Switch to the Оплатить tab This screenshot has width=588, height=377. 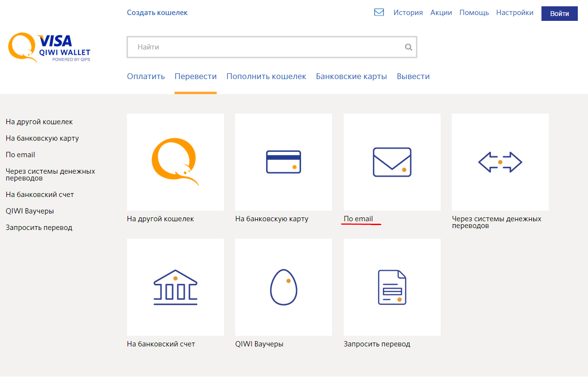point(146,77)
